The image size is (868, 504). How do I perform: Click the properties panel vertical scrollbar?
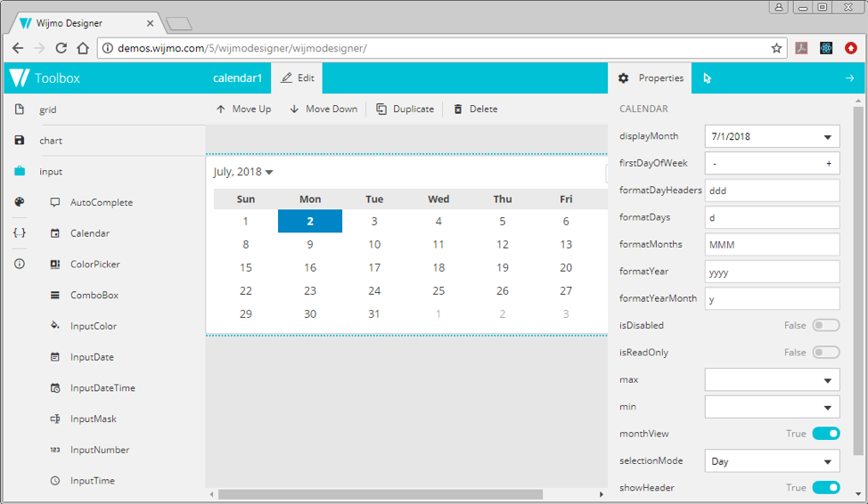click(x=858, y=281)
